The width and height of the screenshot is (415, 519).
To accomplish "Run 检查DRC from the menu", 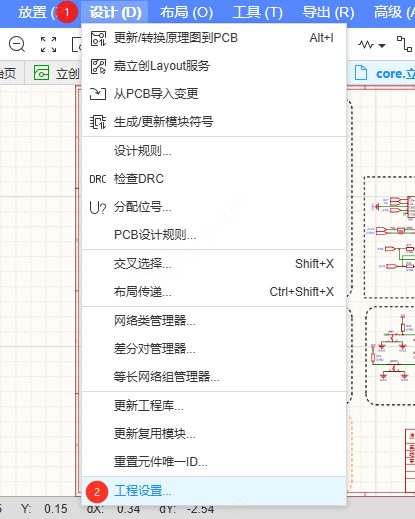I will click(x=214, y=179).
